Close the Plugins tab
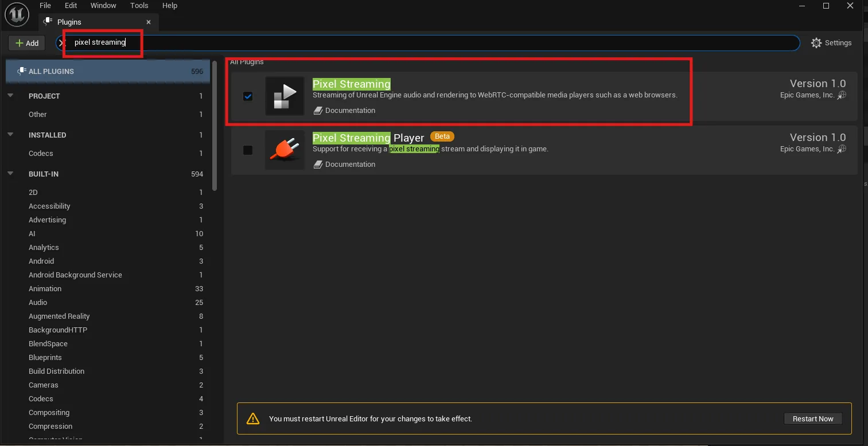The height and width of the screenshot is (446, 868). tap(149, 22)
